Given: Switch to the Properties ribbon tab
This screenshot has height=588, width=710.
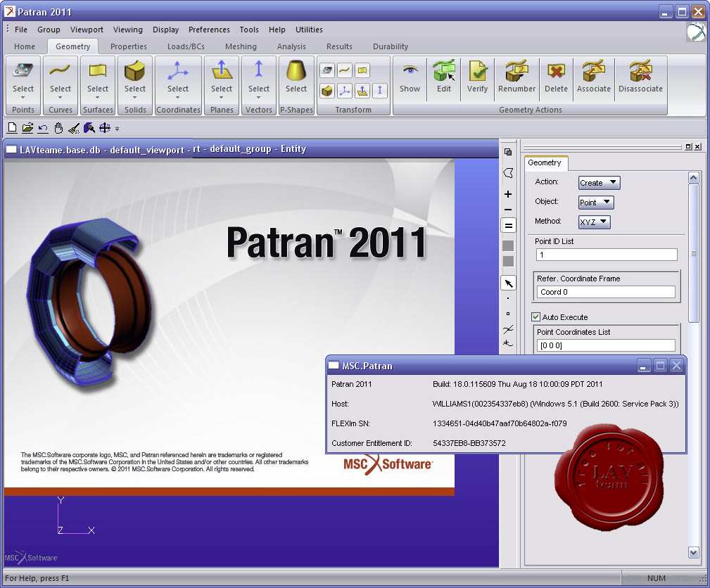Looking at the screenshot, I should pos(129,46).
